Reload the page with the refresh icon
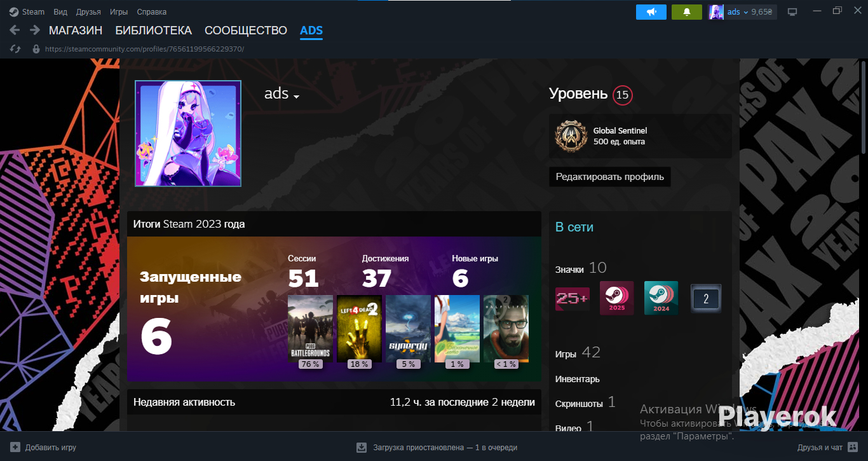868x461 pixels. [x=16, y=49]
